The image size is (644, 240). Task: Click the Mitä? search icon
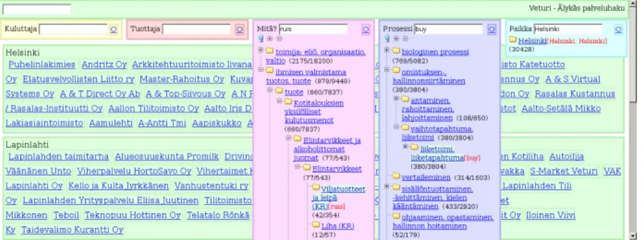[365, 29]
